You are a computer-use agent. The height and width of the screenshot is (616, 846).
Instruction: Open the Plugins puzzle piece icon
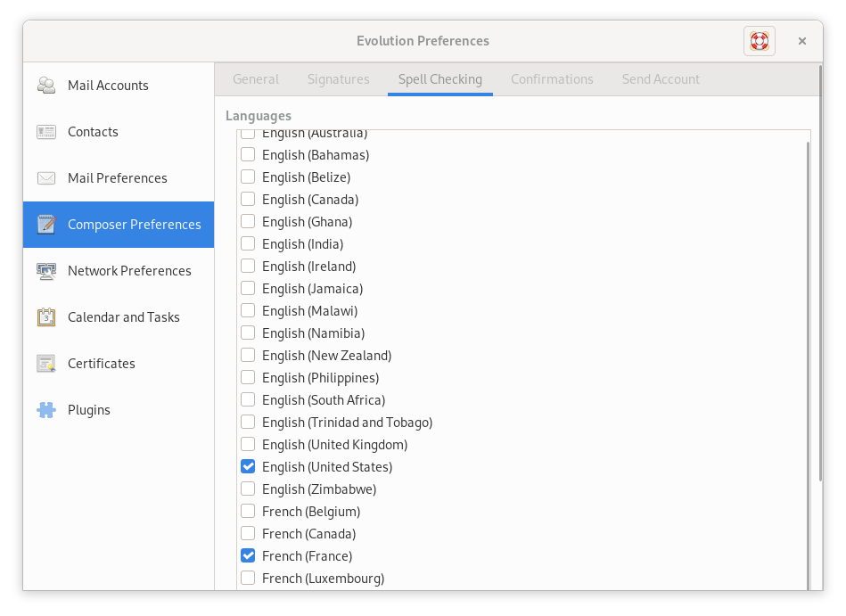tap(46, 410)
